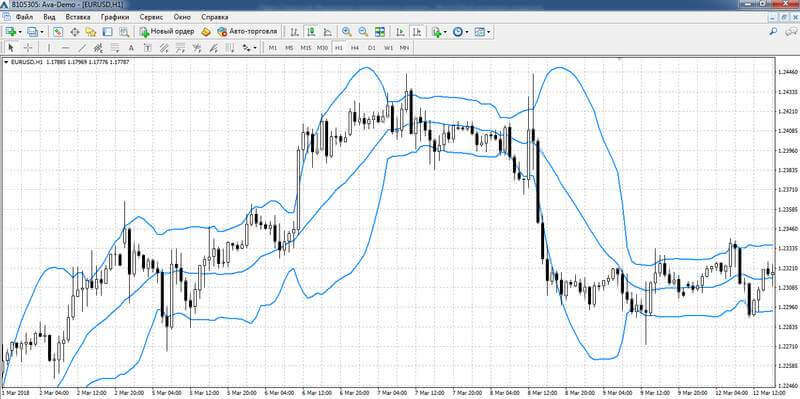
Task: Switch timeframe to M1
Action: [x=273, y=47]
